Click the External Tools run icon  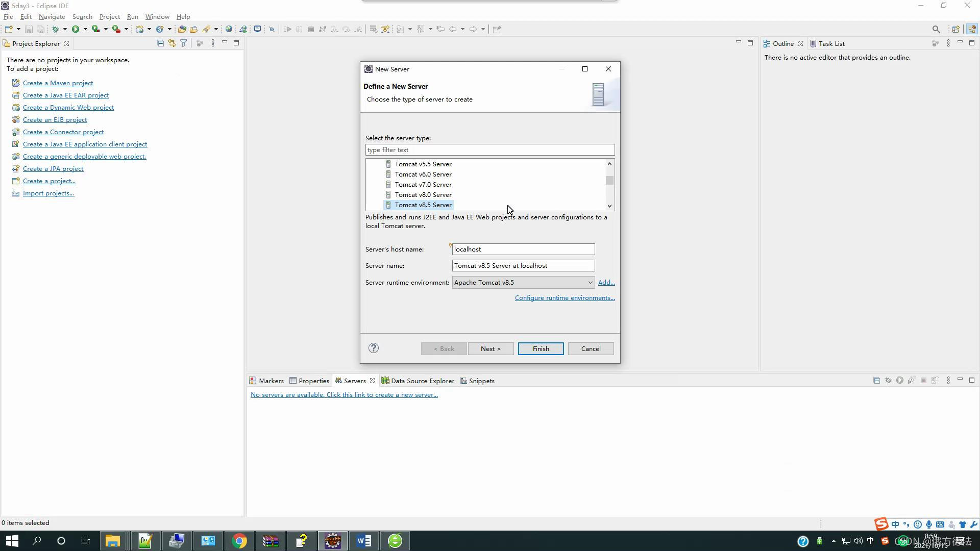[116, 29]
